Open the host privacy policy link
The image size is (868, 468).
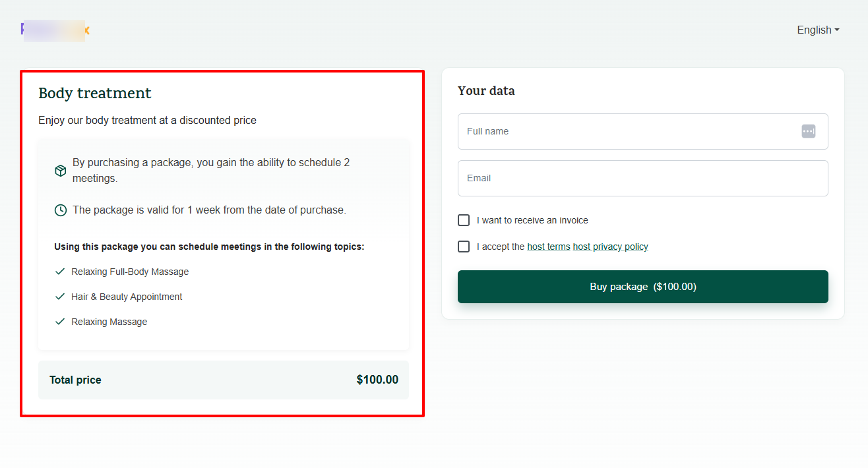pos(610,247)
